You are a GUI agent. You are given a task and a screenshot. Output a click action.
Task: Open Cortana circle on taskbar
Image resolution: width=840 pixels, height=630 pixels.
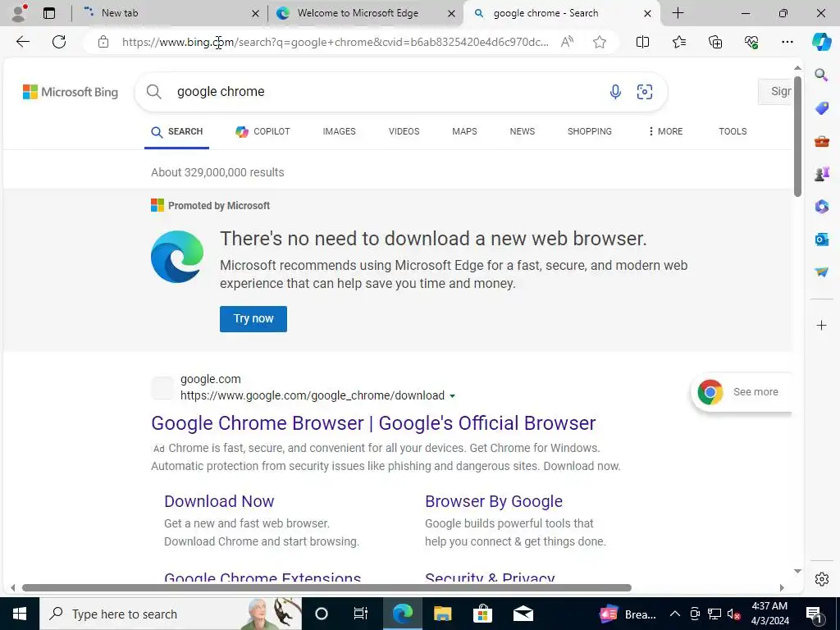pyautogui.click(x=322, y=614)
